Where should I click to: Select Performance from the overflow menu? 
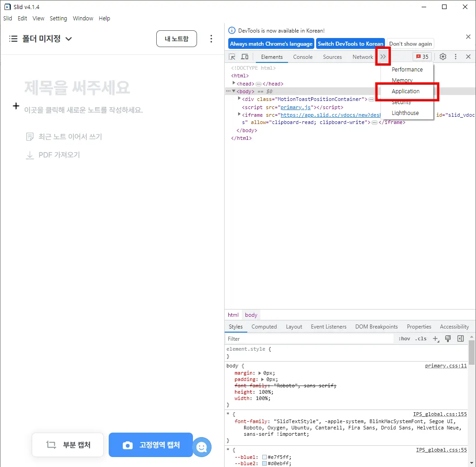[407, 69]
